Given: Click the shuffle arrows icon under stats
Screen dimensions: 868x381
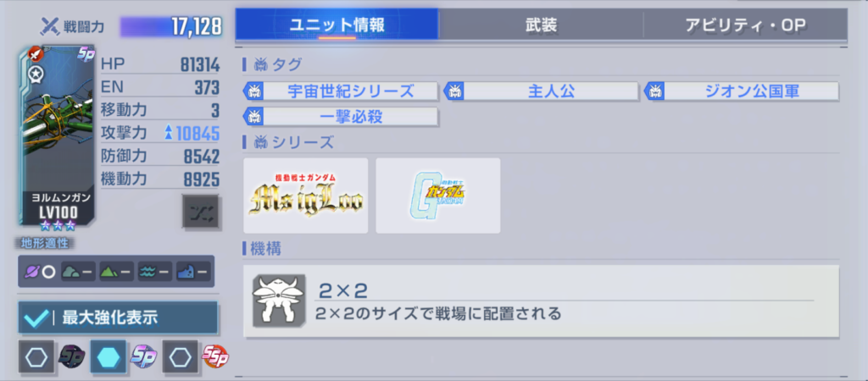Looking at the screenshot, I should (x=200, y=212).
